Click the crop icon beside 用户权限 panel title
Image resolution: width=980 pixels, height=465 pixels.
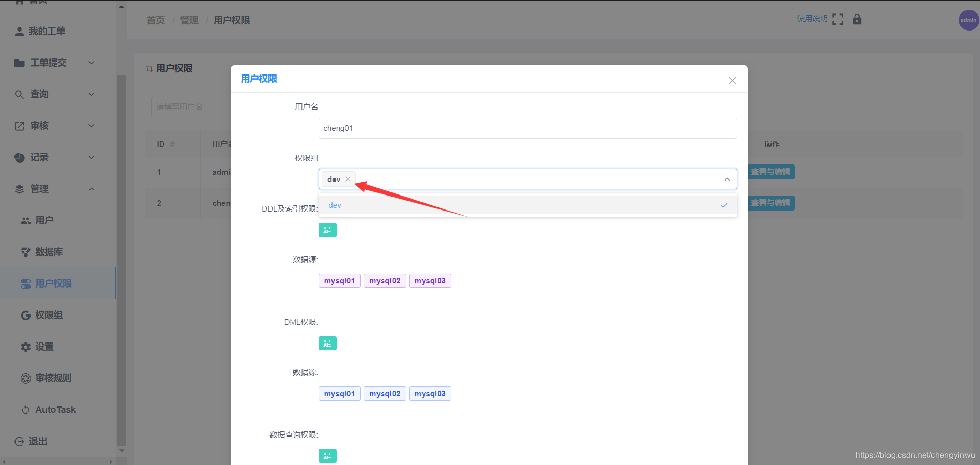pyautogui.click(x=149, y=69)
